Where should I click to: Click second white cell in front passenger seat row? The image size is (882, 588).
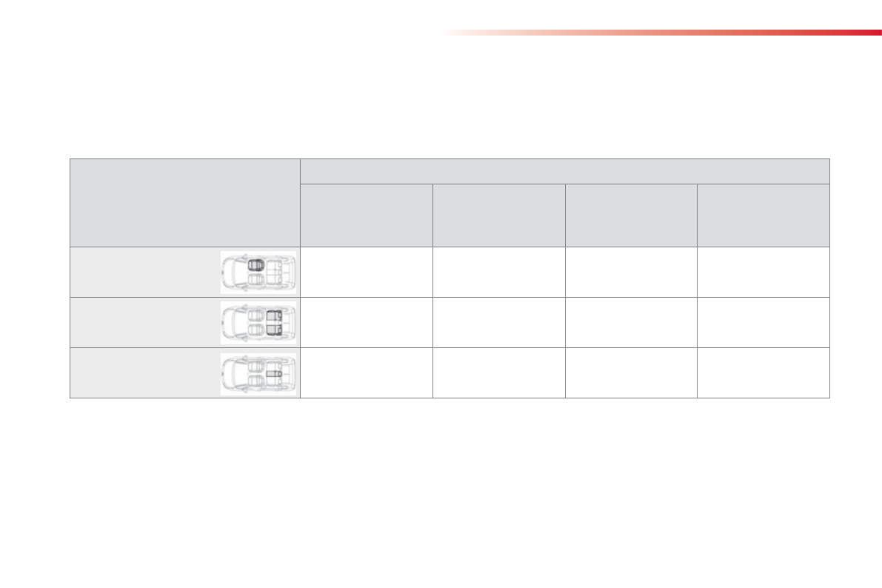pyautogui.click(x=498, y=272)
